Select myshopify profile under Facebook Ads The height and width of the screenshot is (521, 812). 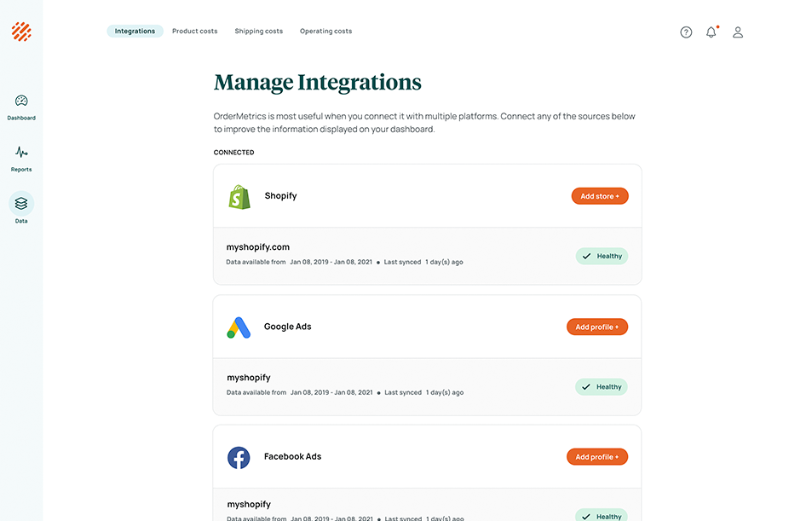pos(249,505)
